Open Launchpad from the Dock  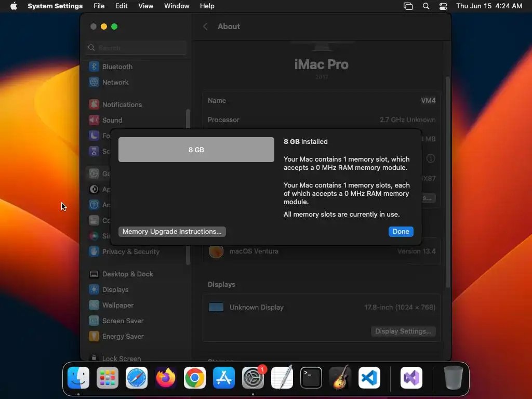pos(108,378)
